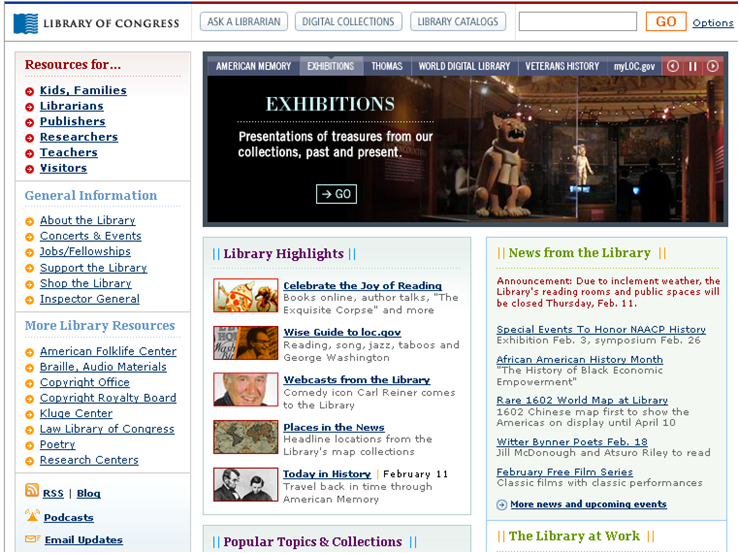Click the Email Updates envelope icon
This screenshot has height=553, width=739.
coord(33,538)
